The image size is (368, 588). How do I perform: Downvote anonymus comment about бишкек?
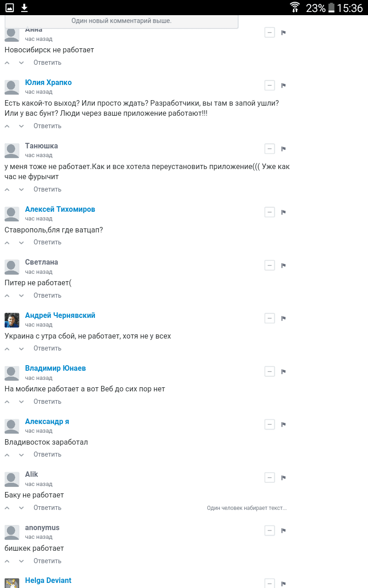[21, 561]
